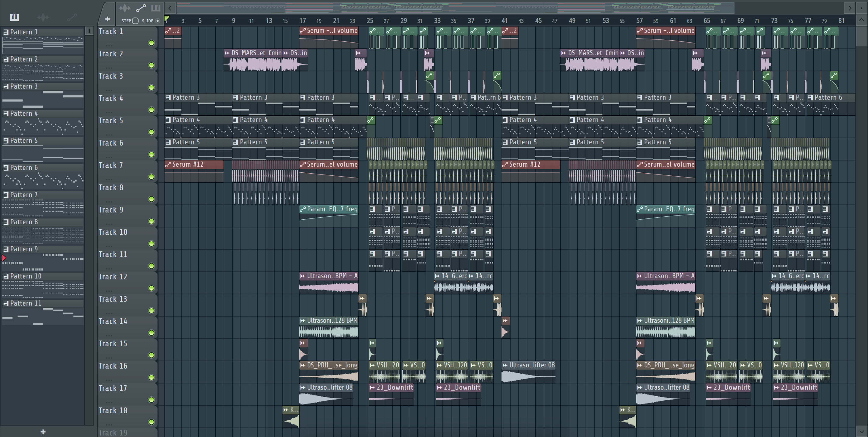The width and height of the screenshot is (868, 437).
Task: Select first 14_G..erc audio clip on Track 12
Action: click(x=451, y=282)
